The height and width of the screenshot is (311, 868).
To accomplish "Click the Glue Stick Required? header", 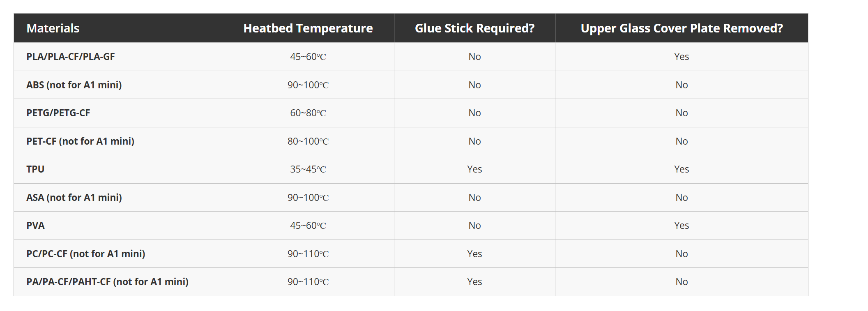I will point(474,28).
